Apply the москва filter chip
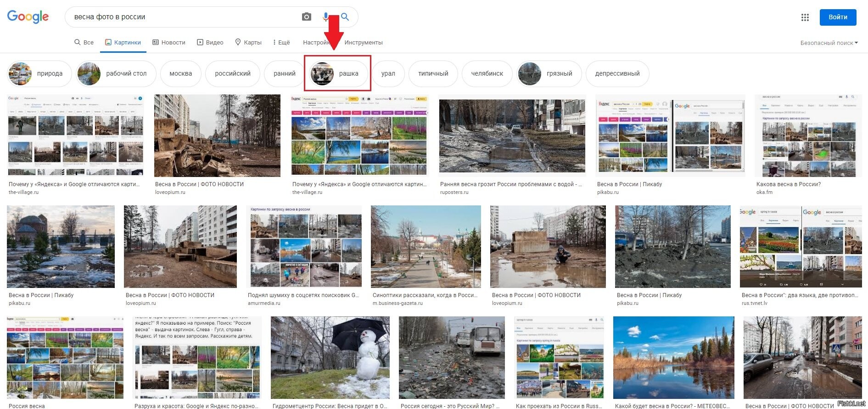 (181, 73)
